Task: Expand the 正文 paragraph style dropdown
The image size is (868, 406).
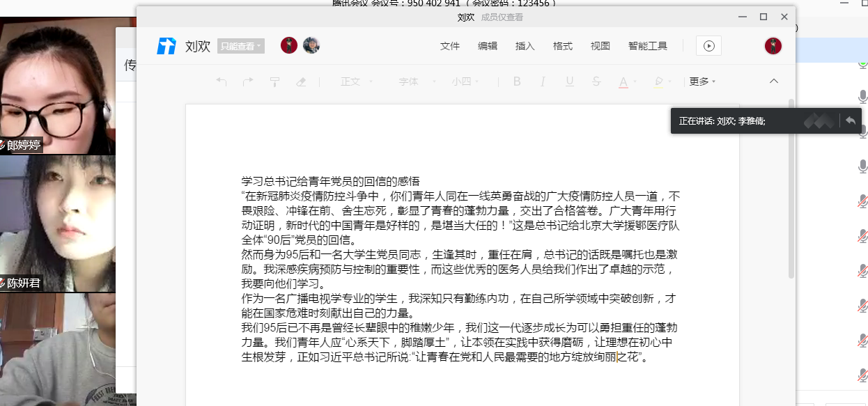Action: [x=356, y=81]
